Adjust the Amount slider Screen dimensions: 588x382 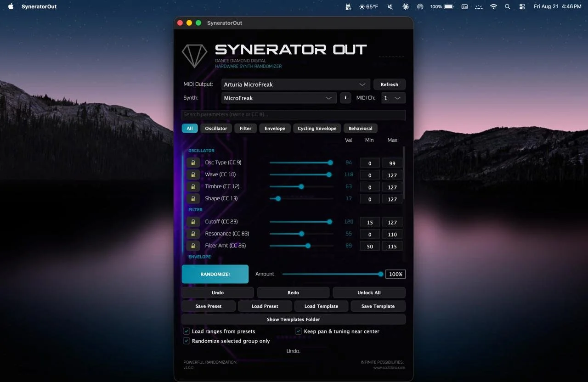pos(333,274)
